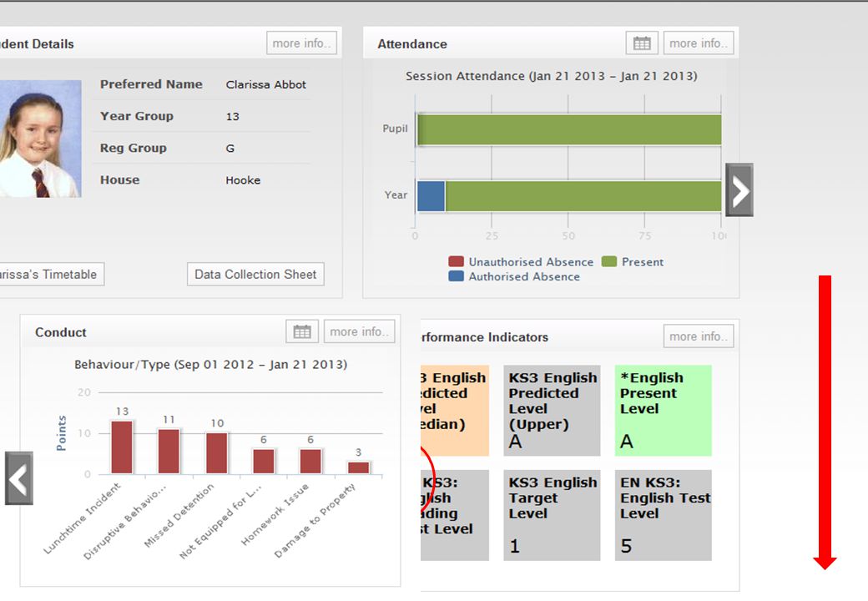Open more info in Attendance panel
Screen dimensions: 868x601
(699, 43)
